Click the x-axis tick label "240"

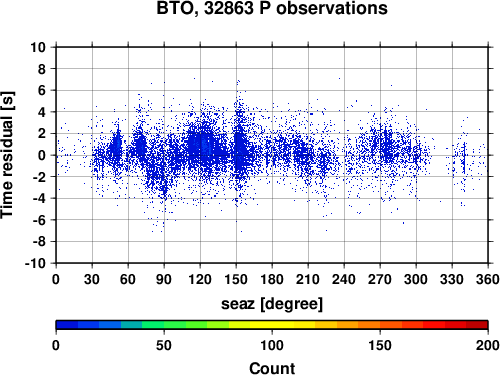coord(344,279)
